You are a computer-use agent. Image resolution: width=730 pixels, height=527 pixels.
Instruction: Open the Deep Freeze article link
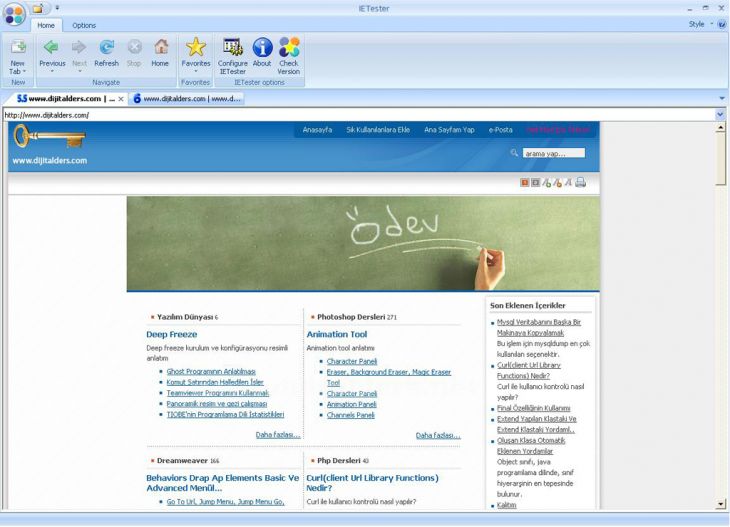(172, 334)
